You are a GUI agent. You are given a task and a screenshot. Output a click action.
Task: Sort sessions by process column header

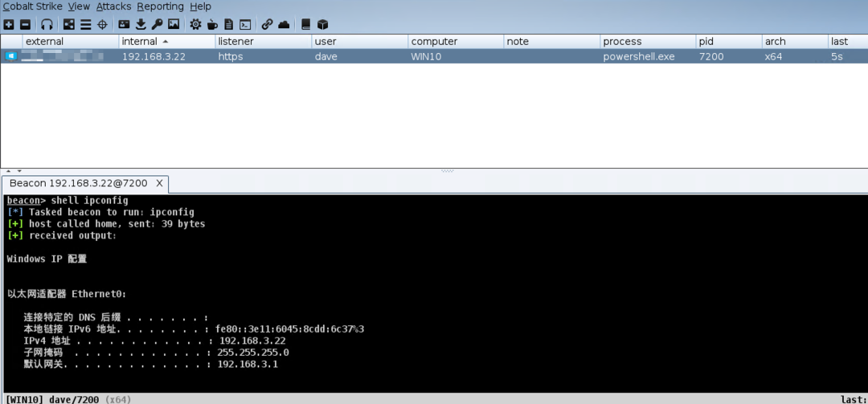[649, 42]
